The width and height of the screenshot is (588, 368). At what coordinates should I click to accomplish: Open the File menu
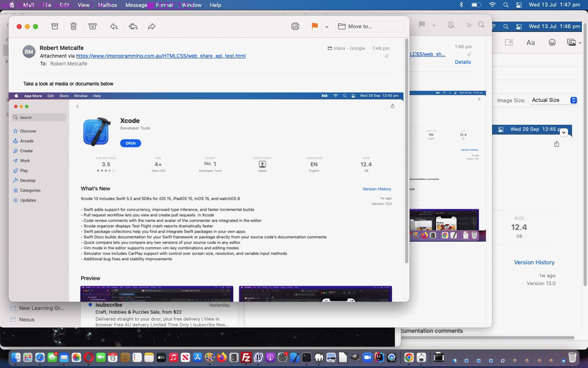[x=47, y=5]
